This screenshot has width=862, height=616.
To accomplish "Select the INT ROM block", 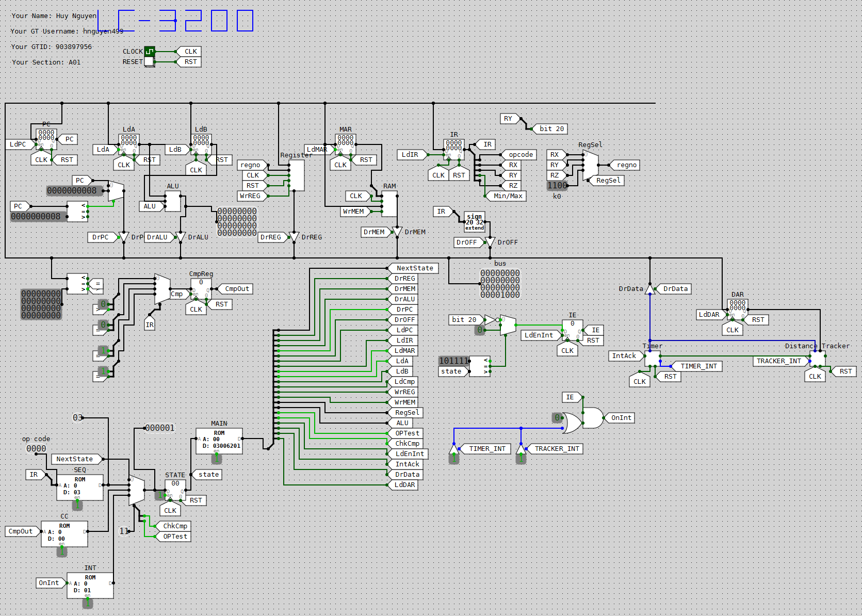I will point(90,585).
